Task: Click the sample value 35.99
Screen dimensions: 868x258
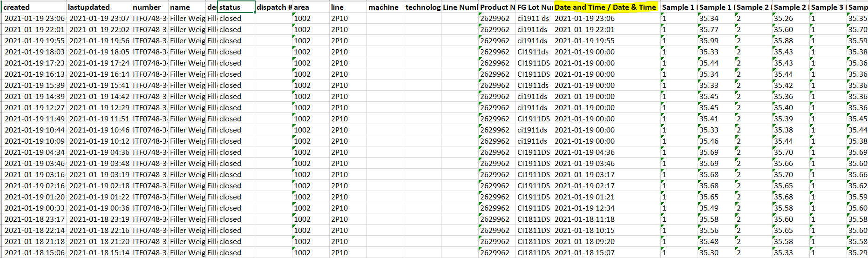Action: [716, 40]
